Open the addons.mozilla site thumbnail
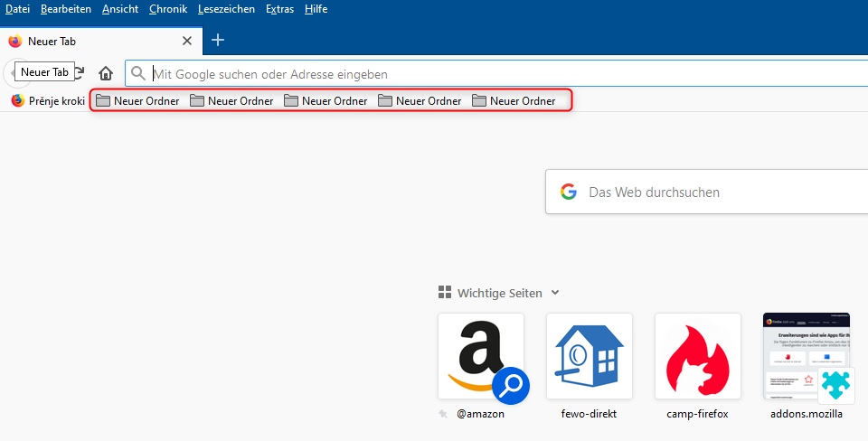868x441 pixels. coord(807,356)
